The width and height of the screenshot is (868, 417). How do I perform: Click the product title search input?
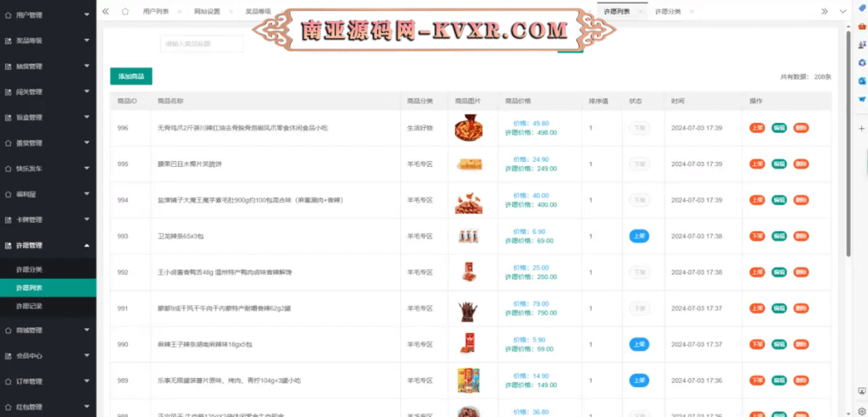tap(201, 43)
